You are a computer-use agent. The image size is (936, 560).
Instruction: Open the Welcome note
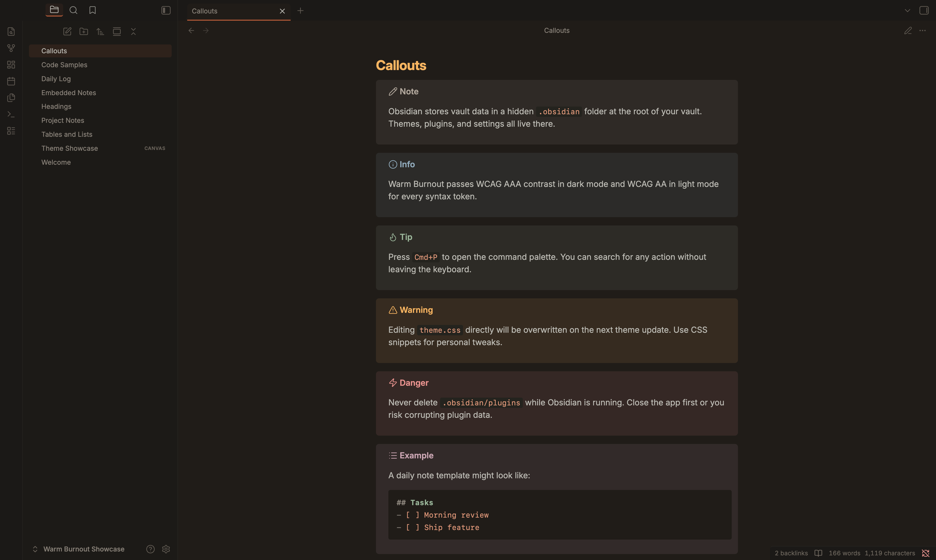[100, 162]
